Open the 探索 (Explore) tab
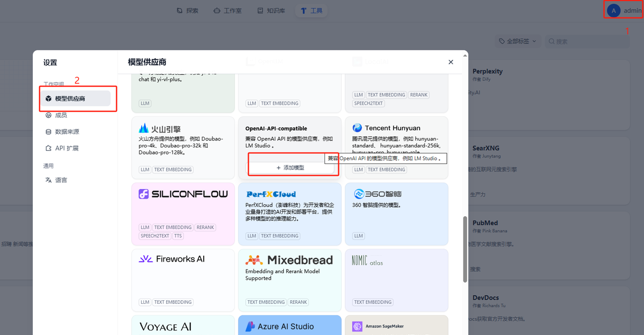 click(188, 10)
